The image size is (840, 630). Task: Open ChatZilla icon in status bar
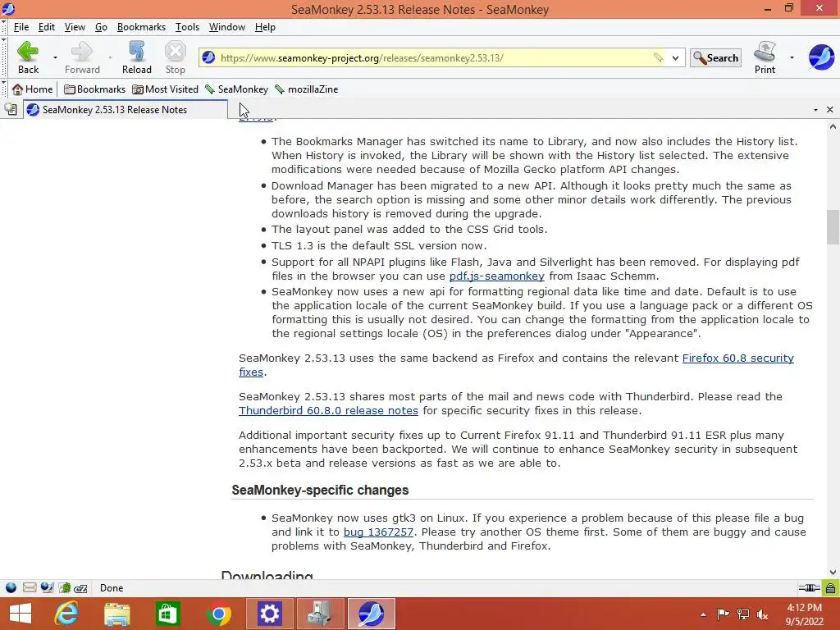point(81,587)
